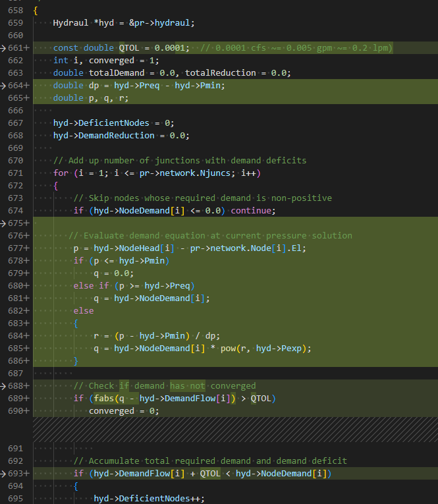Viewport: 438px width, 504px height.
Task: Click the revert arrow icon at line 664
Action: pos(3,86)
